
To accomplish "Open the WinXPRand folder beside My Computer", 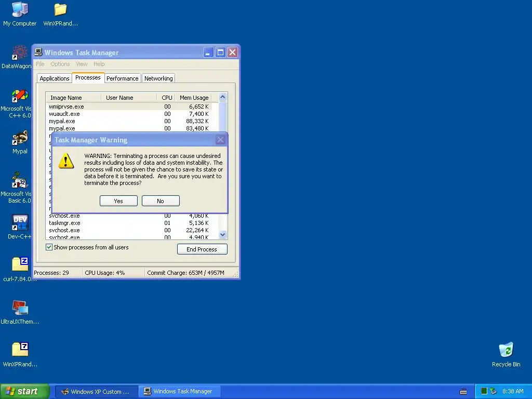I will pyautogui.click(x=60, y=14).
